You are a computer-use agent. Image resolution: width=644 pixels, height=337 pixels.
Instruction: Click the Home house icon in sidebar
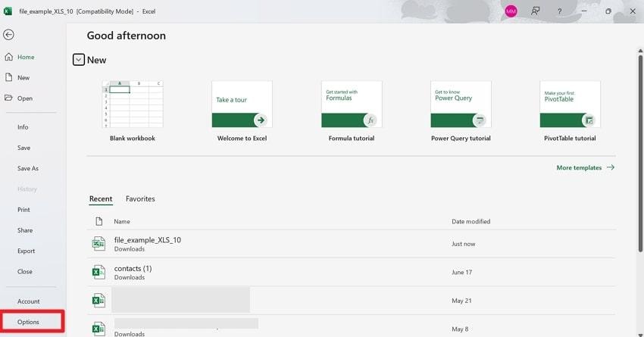click(8, 57)
